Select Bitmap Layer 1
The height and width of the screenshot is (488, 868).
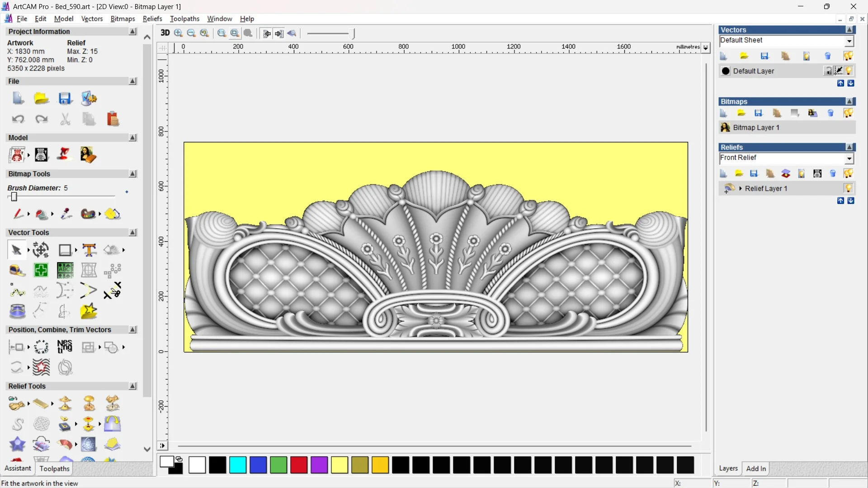(x=756, y=127)
